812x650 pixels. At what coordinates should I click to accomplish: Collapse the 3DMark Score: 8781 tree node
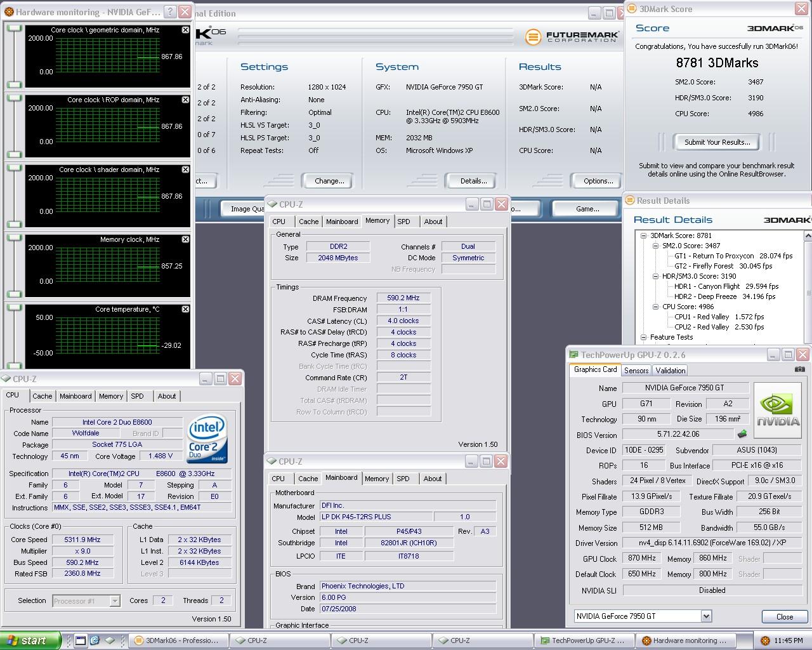(643, 235)
